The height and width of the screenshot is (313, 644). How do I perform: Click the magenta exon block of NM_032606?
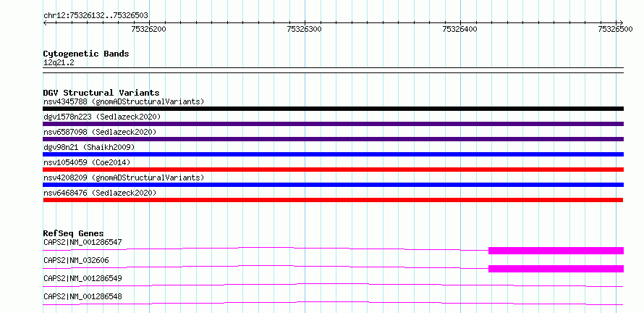[556, 269]
